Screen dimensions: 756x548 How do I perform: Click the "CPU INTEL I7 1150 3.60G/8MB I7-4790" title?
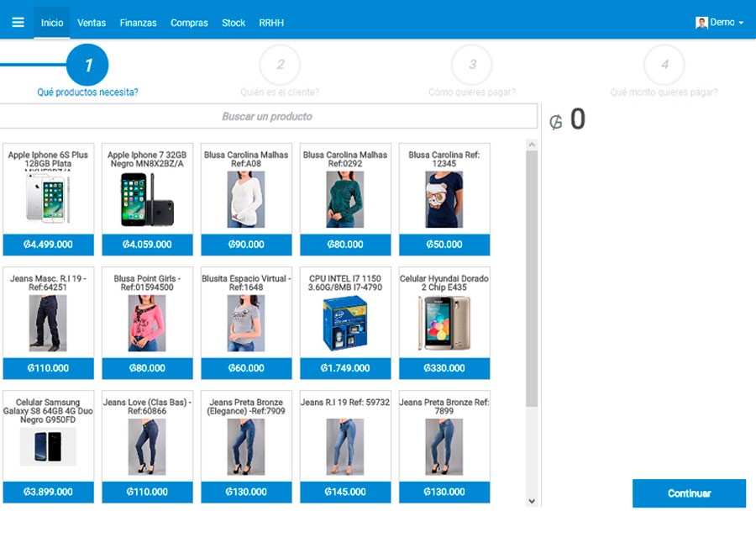point(345,282)
